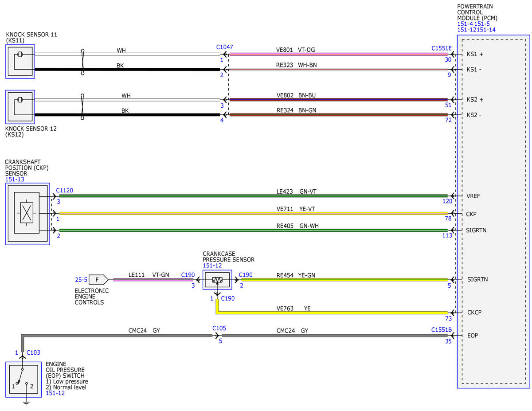Screen dimensions: 532x411
Task: Select wire label RE405 GN-WH
Action: (297, 226)
